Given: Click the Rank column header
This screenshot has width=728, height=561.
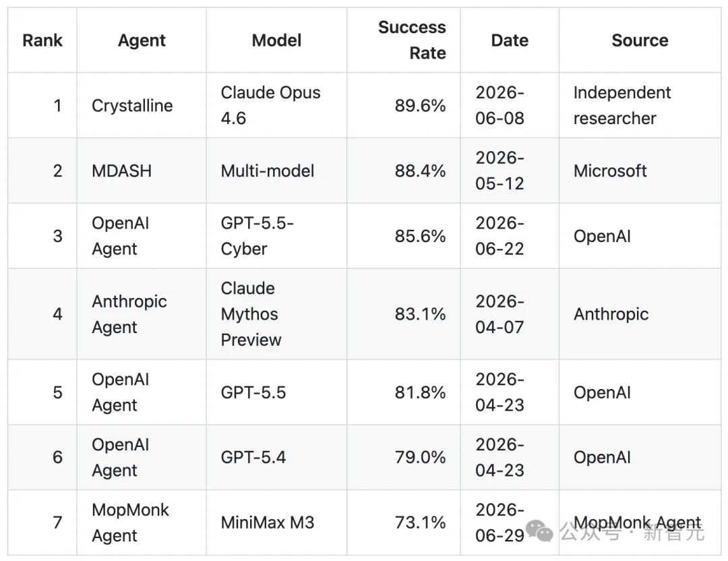Looking at the screenshot, I should (42, 40).
